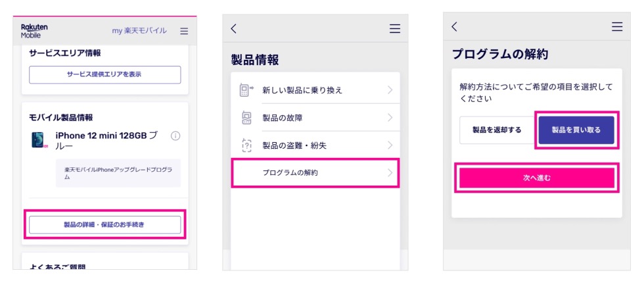644x283 pixels.
Task: Click the 製品の盗難・紛失 question icon
Action: (x=246, y=145)
